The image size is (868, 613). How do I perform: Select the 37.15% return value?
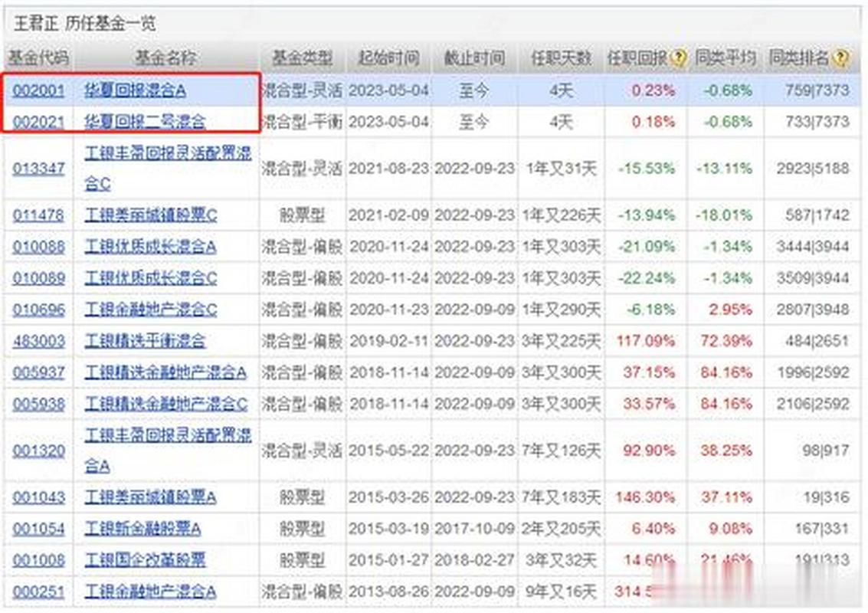[650, 372]
